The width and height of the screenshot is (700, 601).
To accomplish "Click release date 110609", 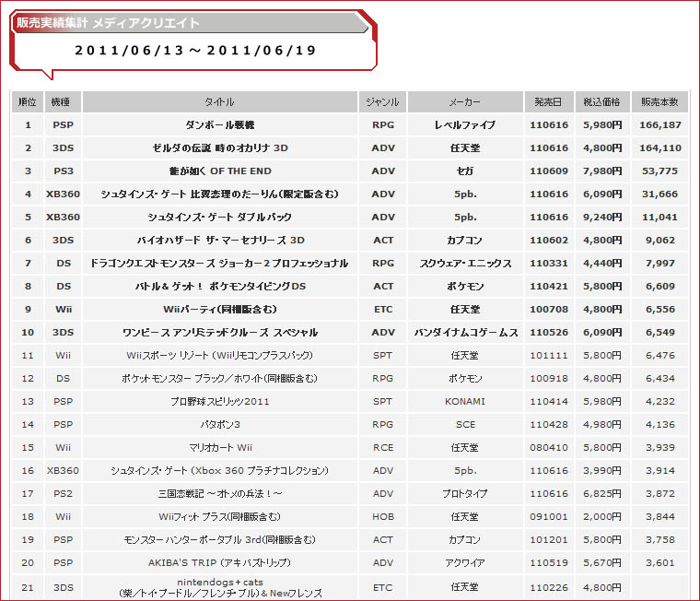I will coord(549,171).
